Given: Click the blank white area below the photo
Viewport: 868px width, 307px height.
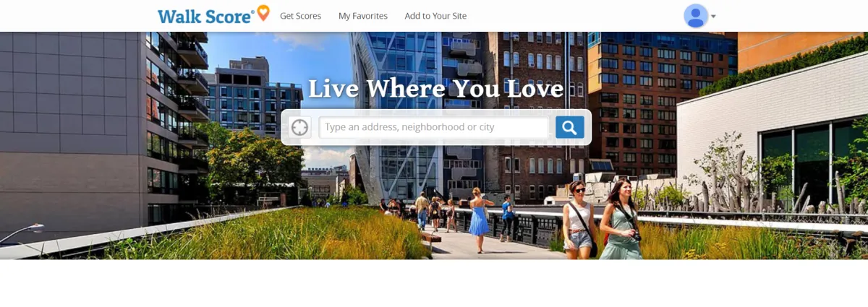Looking at the screenshot, I should point(434,283).
